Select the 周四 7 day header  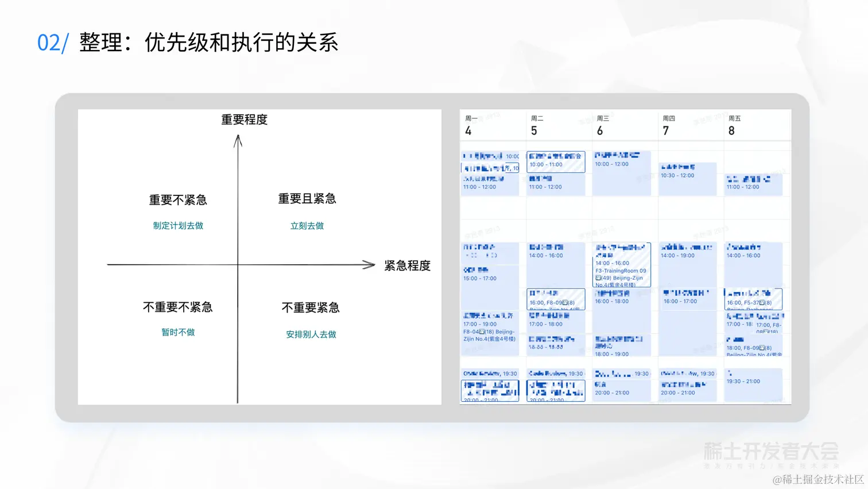click(x=669, y=125)
